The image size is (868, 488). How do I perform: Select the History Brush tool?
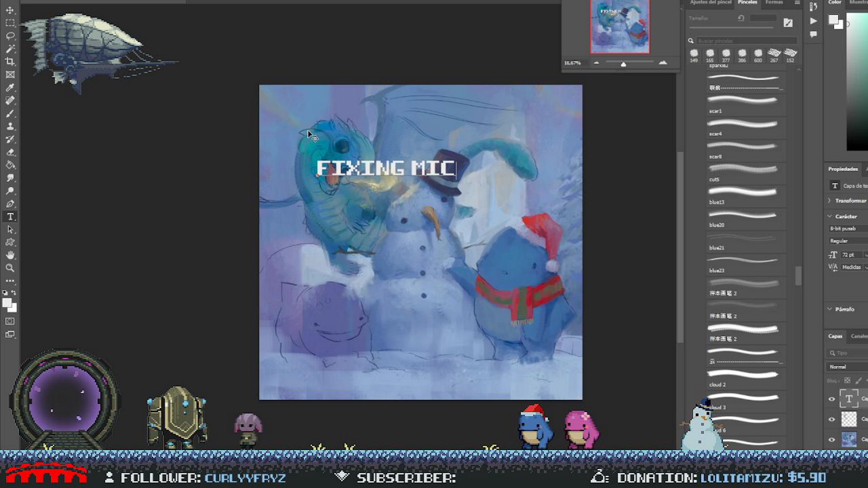coord(10,139)
